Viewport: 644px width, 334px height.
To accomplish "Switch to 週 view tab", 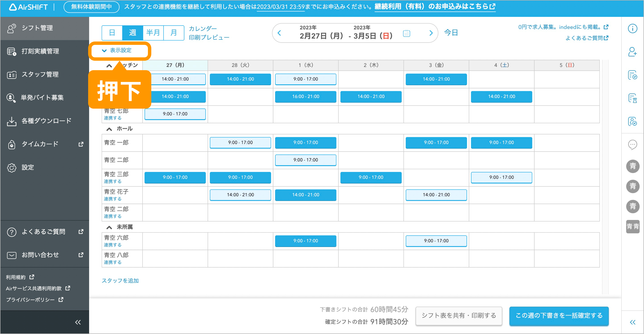I will point(133,33).
